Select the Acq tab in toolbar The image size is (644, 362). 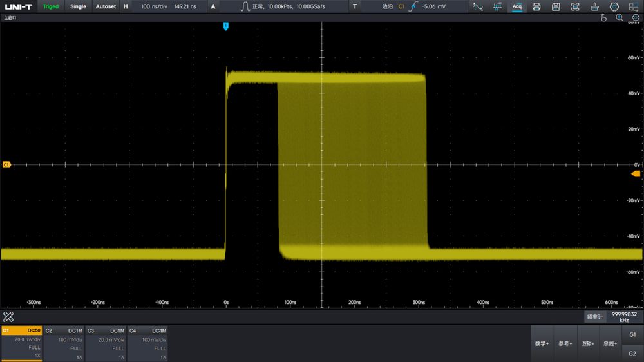pos(517,6)
